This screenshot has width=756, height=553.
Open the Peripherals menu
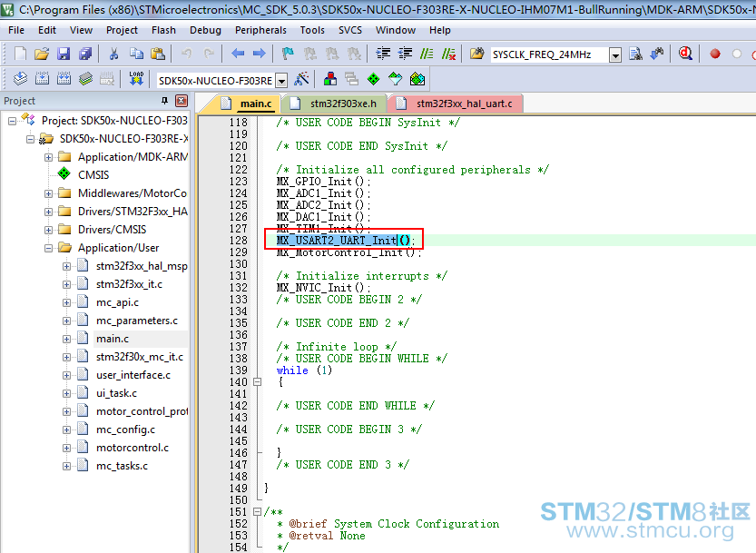click(260, 30)
